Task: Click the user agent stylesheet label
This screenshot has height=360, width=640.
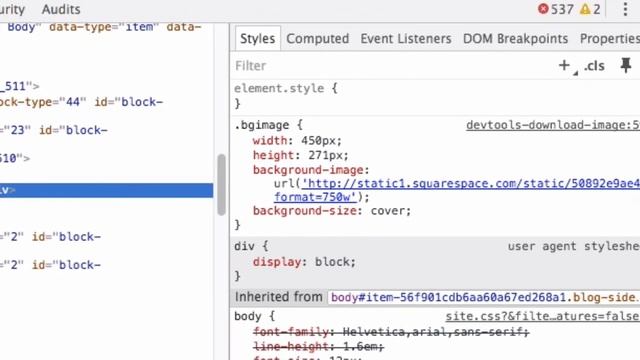Action: click(x=574, y=246)
